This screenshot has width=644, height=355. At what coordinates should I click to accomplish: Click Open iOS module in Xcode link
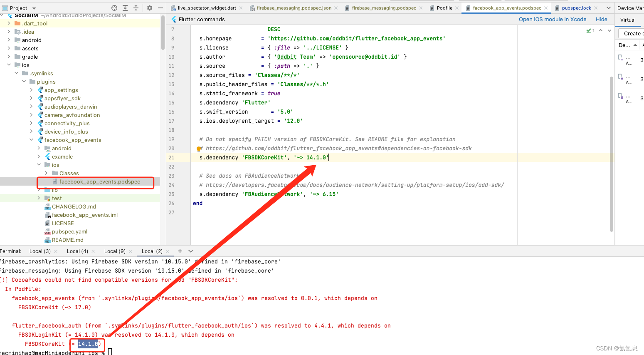tap(553, 19)
